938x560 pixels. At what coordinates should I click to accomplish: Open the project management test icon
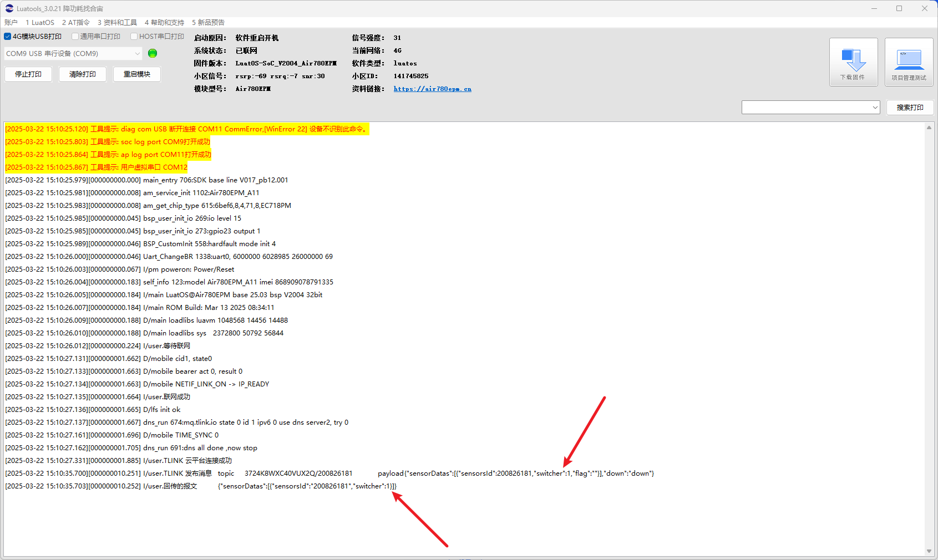(x=909, y=62)
